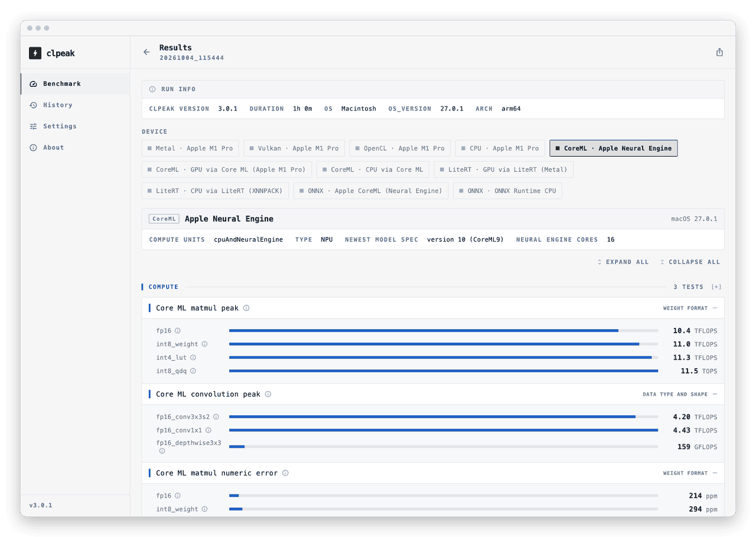Click the 214 ppm value
The width and height of the screenshot is (756, 537).
pyautogui.click(x=703, y=496)
